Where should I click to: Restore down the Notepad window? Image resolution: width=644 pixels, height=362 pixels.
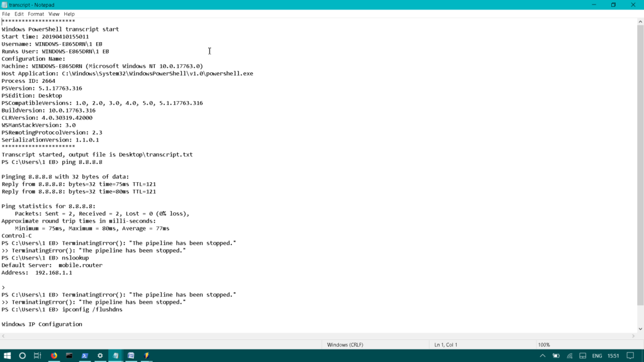(x=613, y=5)
